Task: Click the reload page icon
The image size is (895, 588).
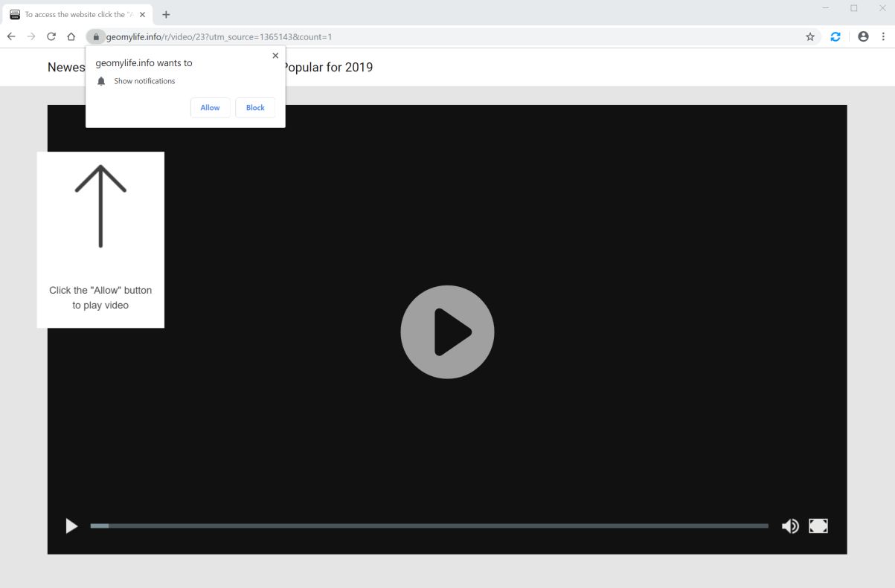Action: [51, 36]
